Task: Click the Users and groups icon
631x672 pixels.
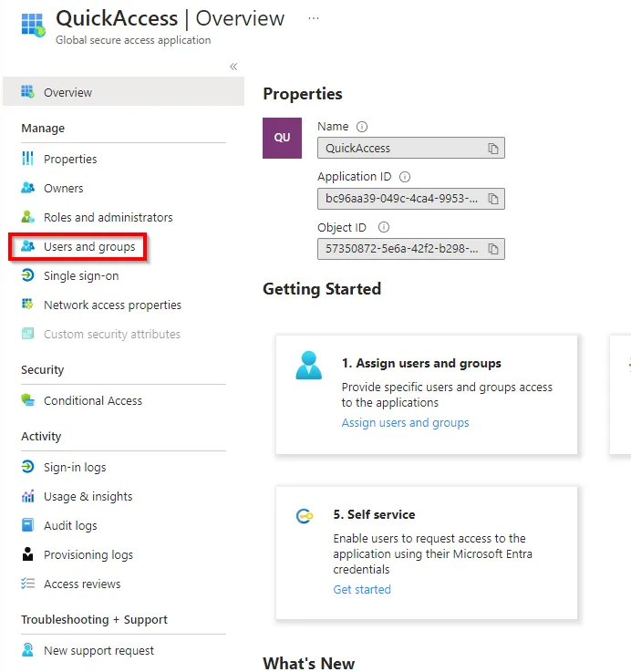Action: coord(28,246)
